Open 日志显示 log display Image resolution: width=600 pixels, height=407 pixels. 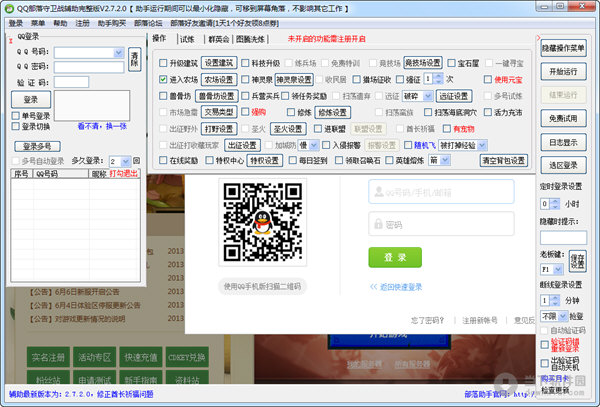[x=563, y=142]
